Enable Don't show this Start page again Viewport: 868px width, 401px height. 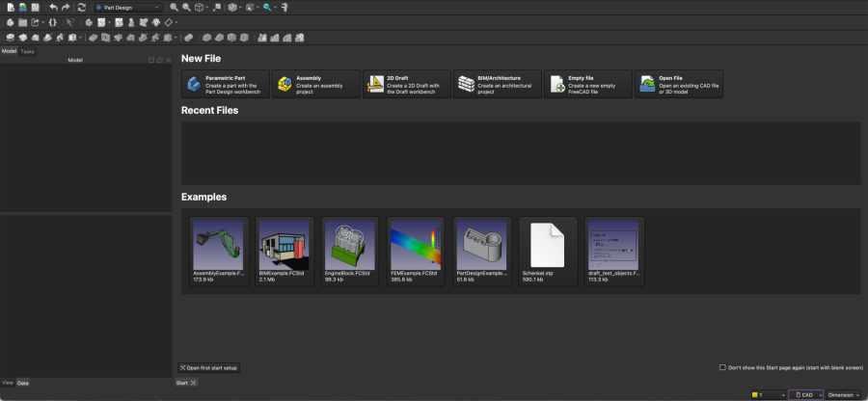pos(723,367)
